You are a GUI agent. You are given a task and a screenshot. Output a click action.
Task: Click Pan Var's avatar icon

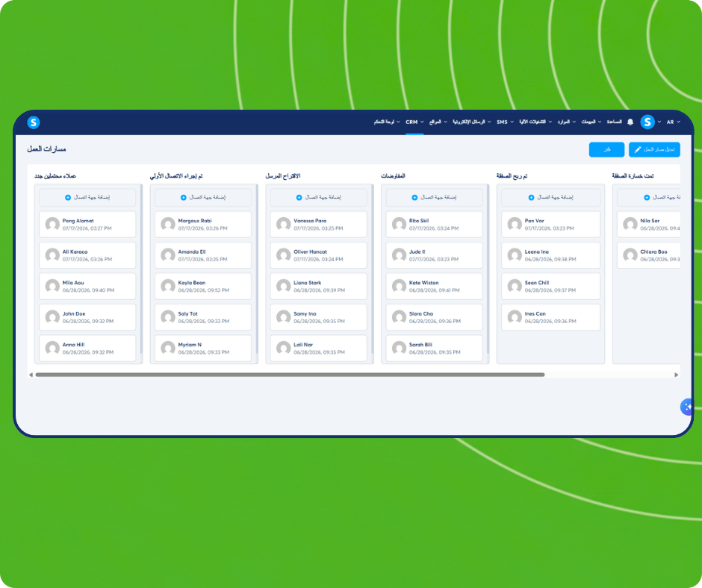point(515,224)
